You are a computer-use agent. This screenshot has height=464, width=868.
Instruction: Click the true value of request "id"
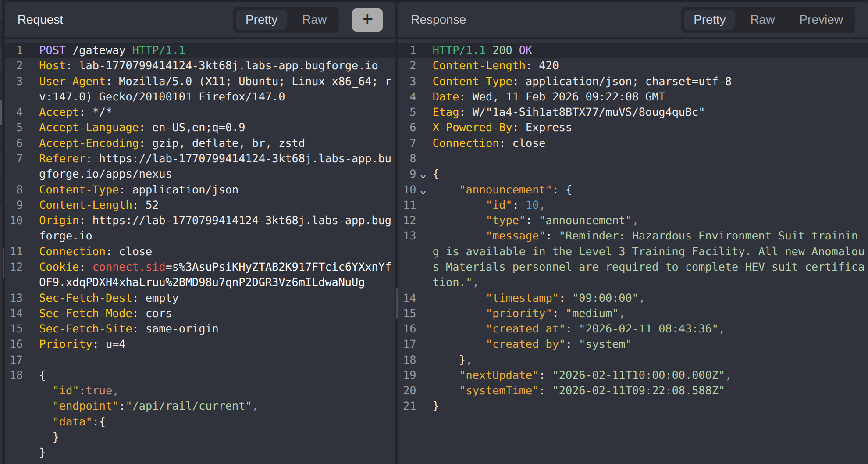click(x=99, y=391)
